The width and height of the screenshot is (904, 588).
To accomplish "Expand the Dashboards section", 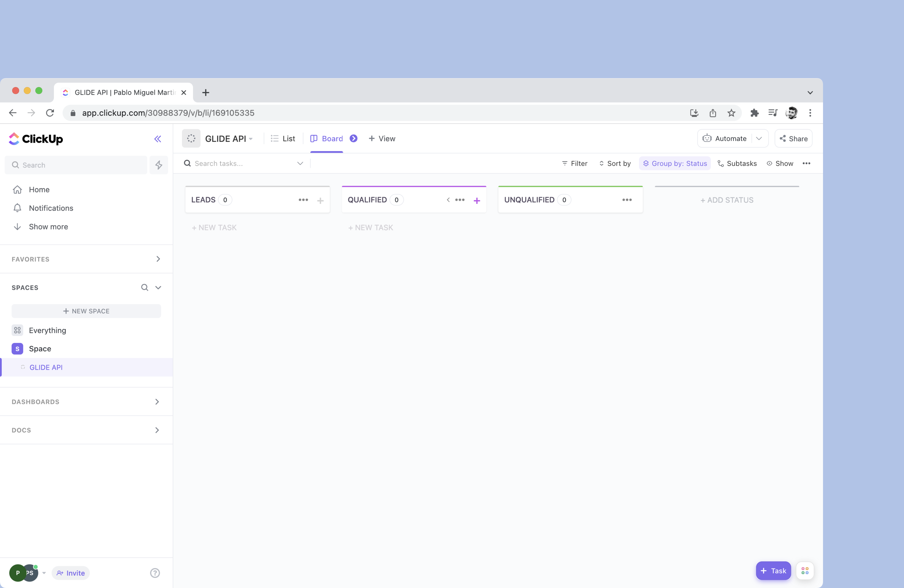I will point(157,402).
